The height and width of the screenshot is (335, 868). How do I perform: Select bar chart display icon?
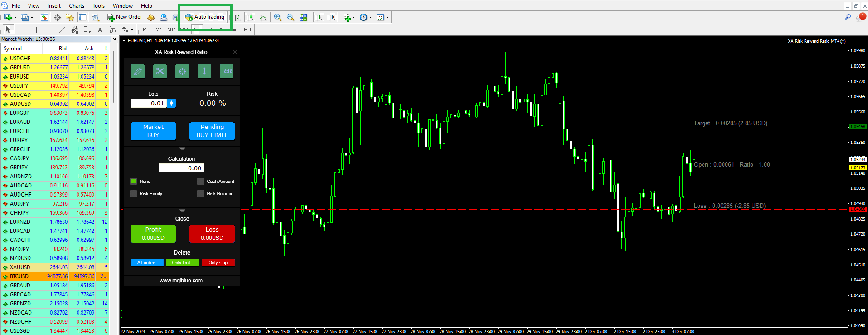(238, 17)
